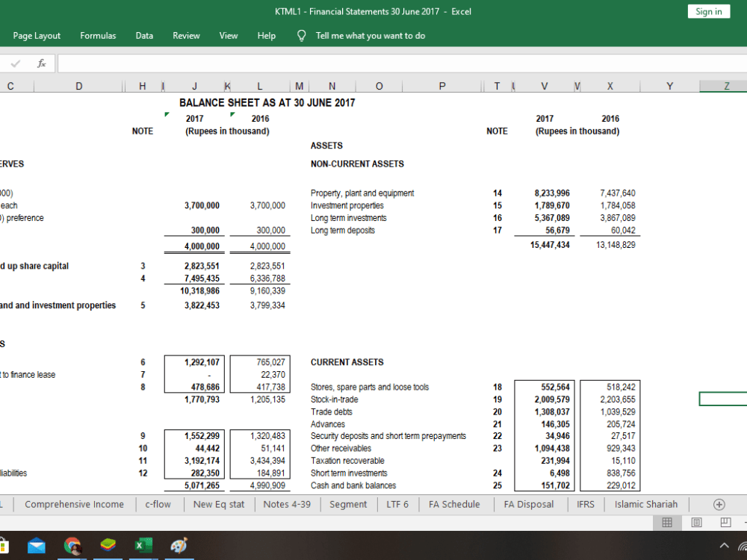Select cell value 15,447,434
Image resolution: width=747 pixels, height=560 pixels.
pos(550,245)
